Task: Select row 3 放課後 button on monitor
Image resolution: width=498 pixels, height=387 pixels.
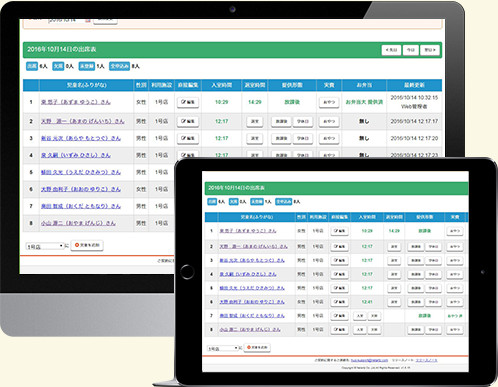Action: point(281,138)
